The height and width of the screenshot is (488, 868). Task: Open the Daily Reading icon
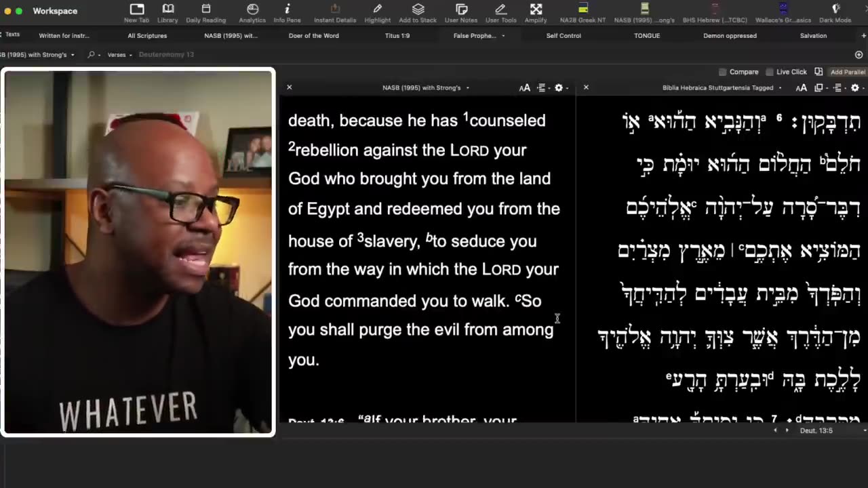click(205, 12)
